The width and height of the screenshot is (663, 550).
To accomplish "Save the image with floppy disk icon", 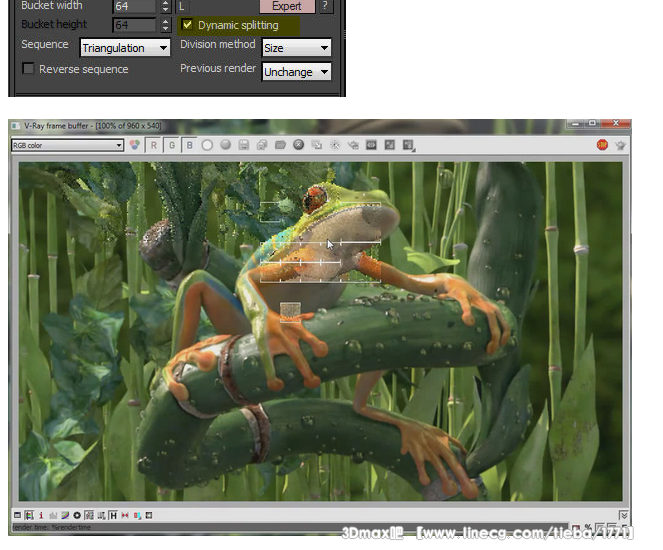I will 244,145.
